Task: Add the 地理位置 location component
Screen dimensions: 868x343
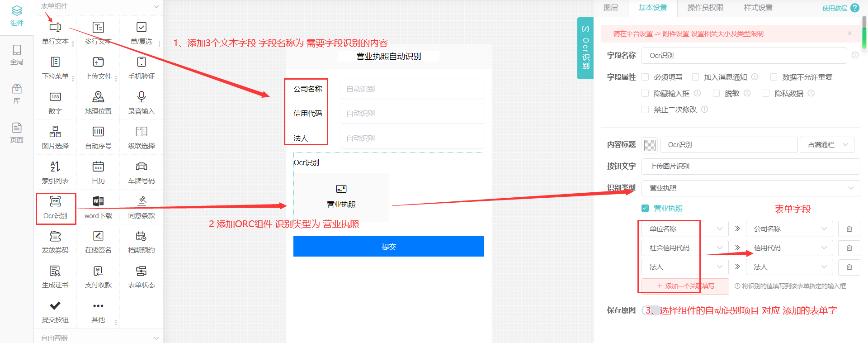Action: [98, 103]
